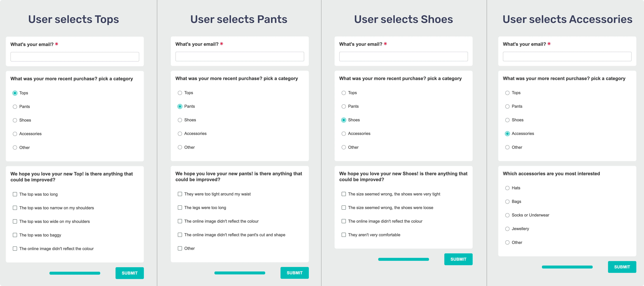
Task: Select the Hats accessory radio button
Action: [x=507, y=188]
